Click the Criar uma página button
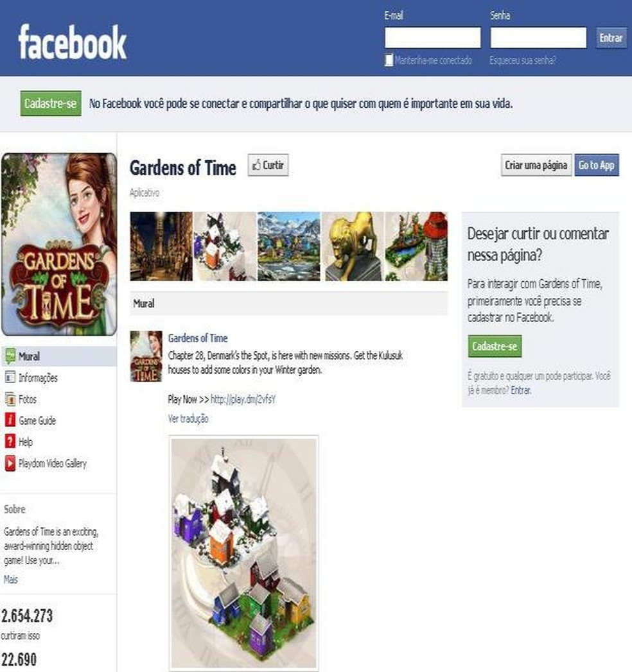The height and width of the screenshot is (672, 632). click(x=536, y=165)
